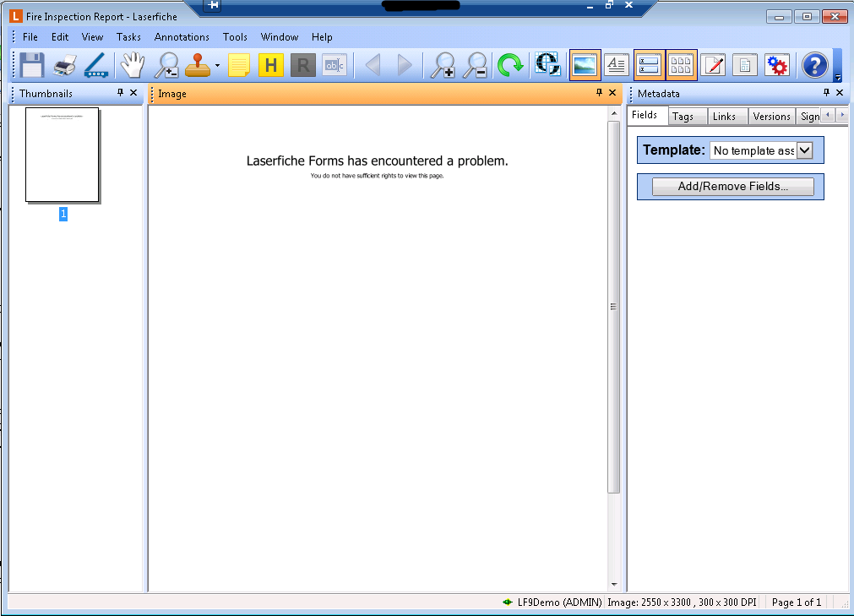Click the Save floppy disk icon
This screenshot has width=854, height=616.
31,65
